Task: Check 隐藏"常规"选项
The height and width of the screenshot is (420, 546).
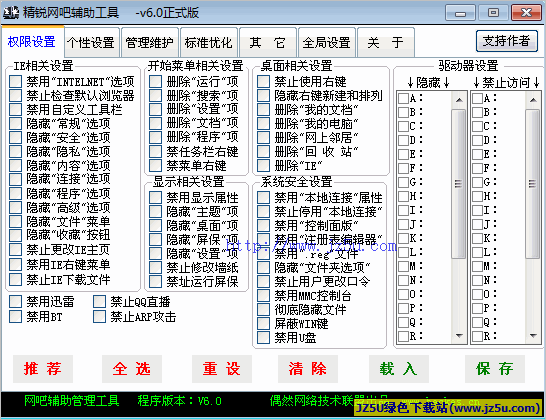Action: (15, 123)
